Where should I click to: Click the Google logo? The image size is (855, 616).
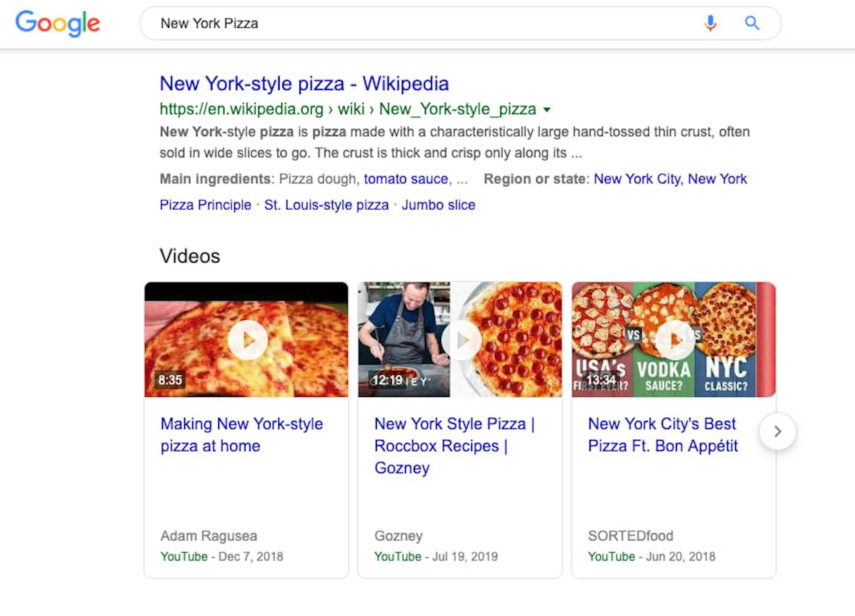click(57, 23)
